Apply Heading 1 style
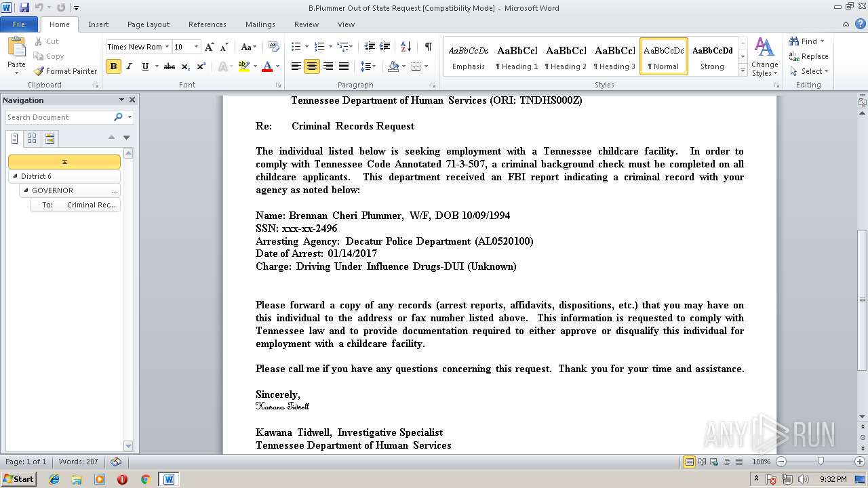The image size is (868, 488). pyautogui.click(x=517, y=57)
